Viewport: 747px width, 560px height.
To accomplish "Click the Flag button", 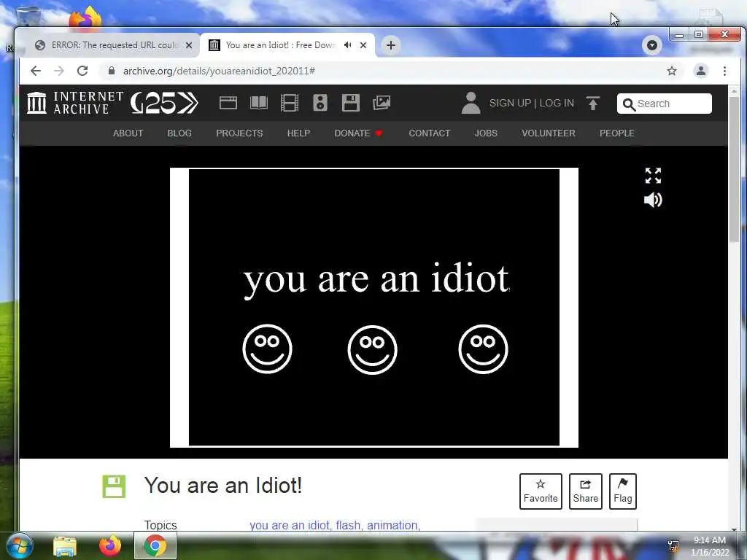I will click(x=623, y=491).
